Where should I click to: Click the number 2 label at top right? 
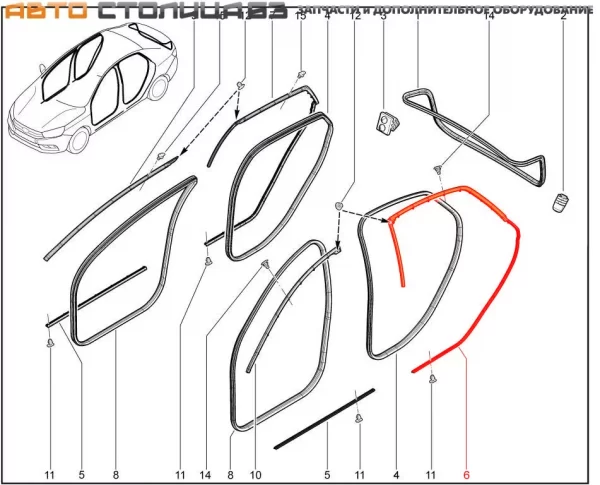pyautogui.click(x=563, y=19)
